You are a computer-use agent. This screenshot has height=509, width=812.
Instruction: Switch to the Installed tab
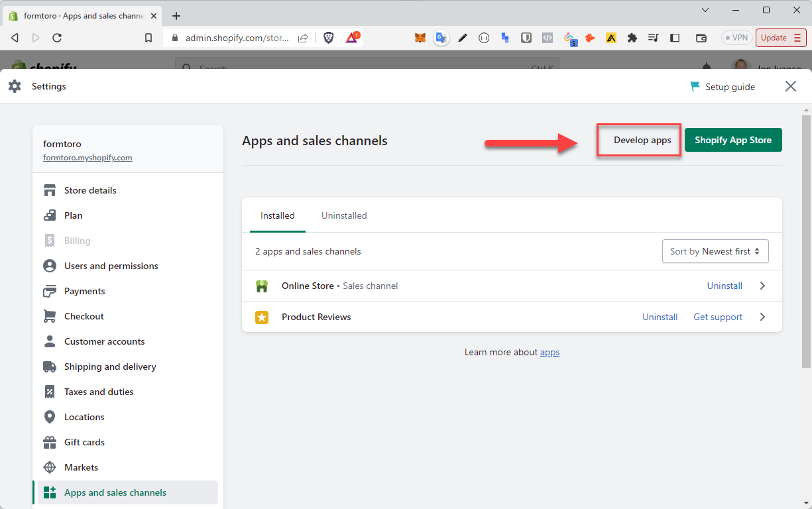278,215
